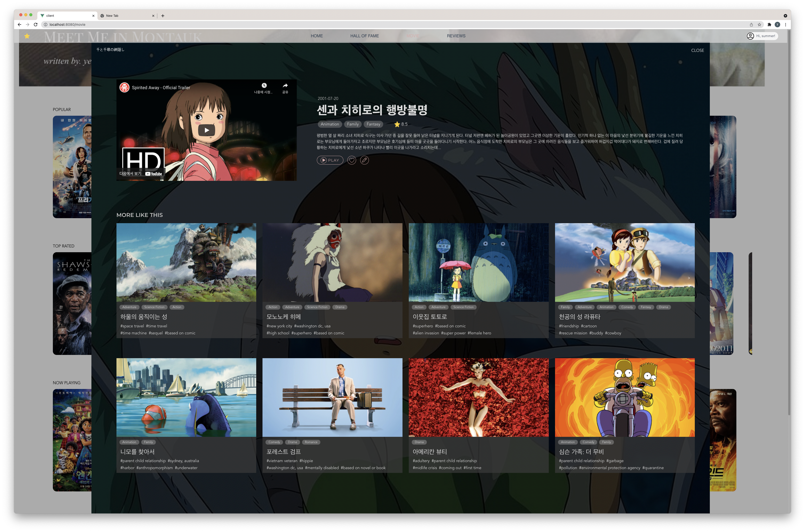Click the Drama tag on 아메리칸 뷰티 card

click(419, 442)
